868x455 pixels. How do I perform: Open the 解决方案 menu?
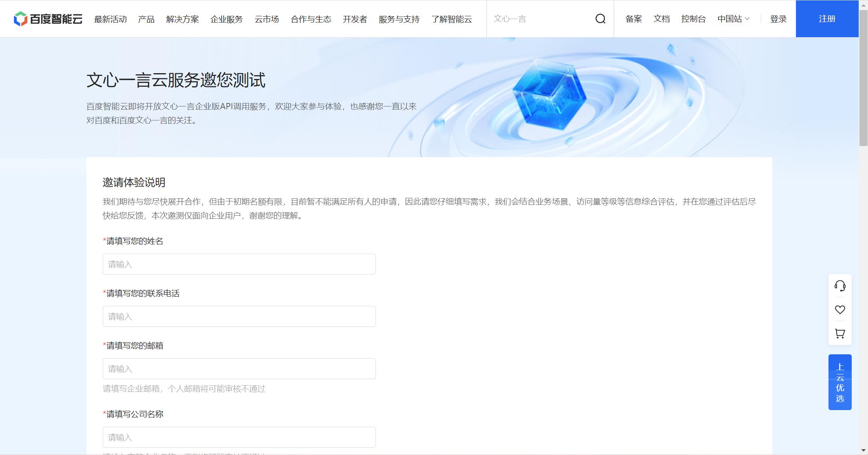point(183,19)
